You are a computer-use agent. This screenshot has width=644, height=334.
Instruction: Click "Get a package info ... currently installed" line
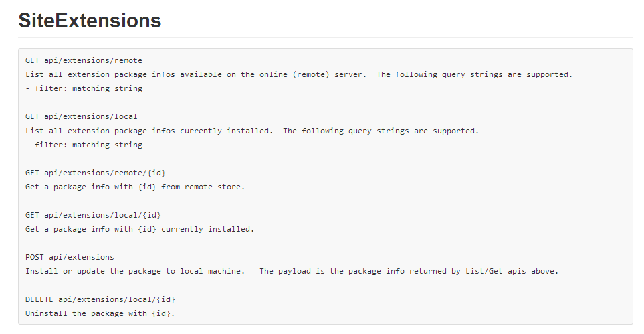point(140,229)
